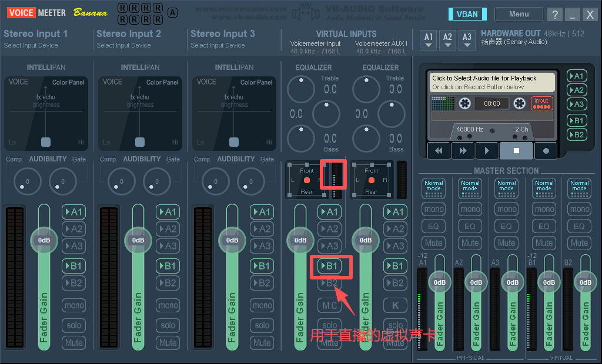Click EQ button on A1 master bus
The image size is (602, 364).
click(433, 226)
